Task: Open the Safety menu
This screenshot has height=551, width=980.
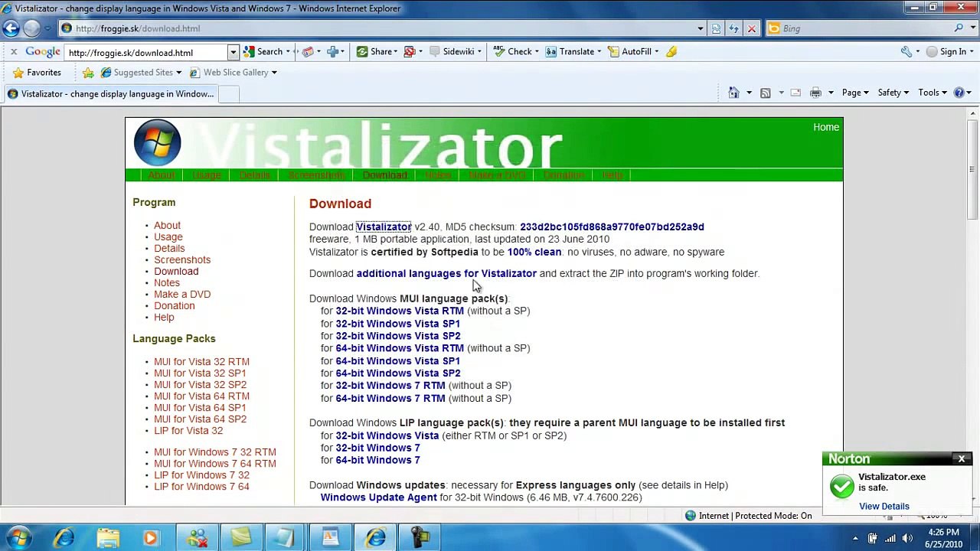Action: click(x=893, y=93)
